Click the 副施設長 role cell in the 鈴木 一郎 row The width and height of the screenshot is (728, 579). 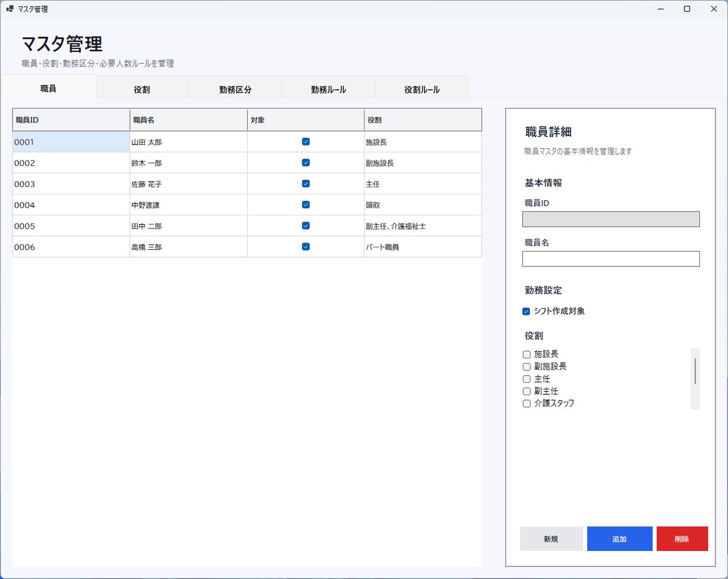pyautogui.click(x=423, y=163)
